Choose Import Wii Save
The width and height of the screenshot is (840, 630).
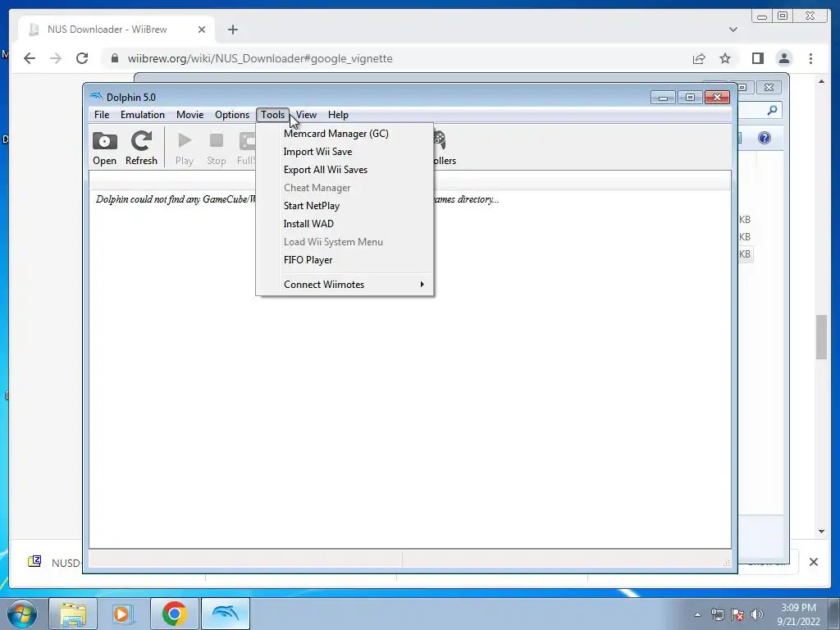[x=345, y=152]
